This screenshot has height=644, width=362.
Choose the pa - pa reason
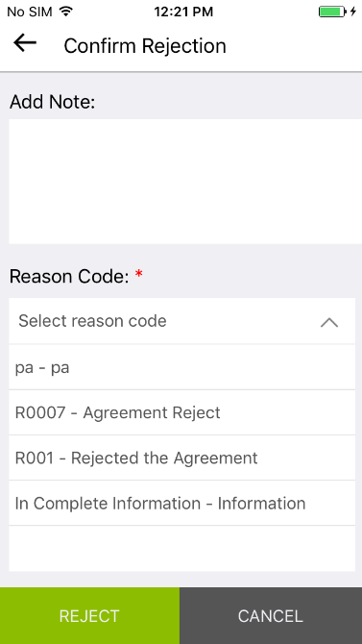181,367
